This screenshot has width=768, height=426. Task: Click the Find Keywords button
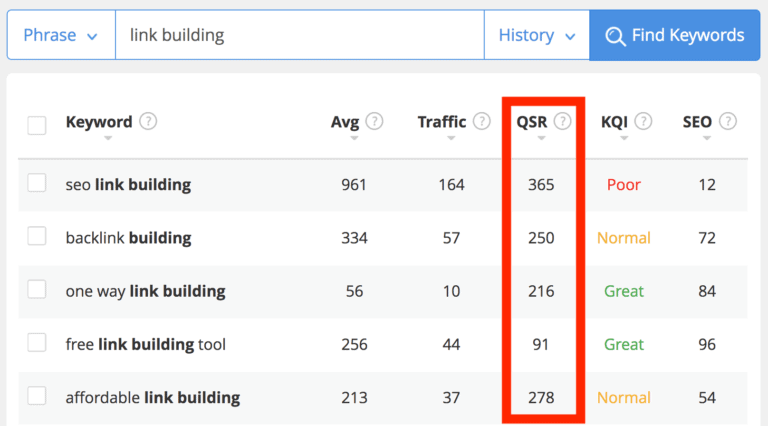pyautogui.click(x=675, y=35)
